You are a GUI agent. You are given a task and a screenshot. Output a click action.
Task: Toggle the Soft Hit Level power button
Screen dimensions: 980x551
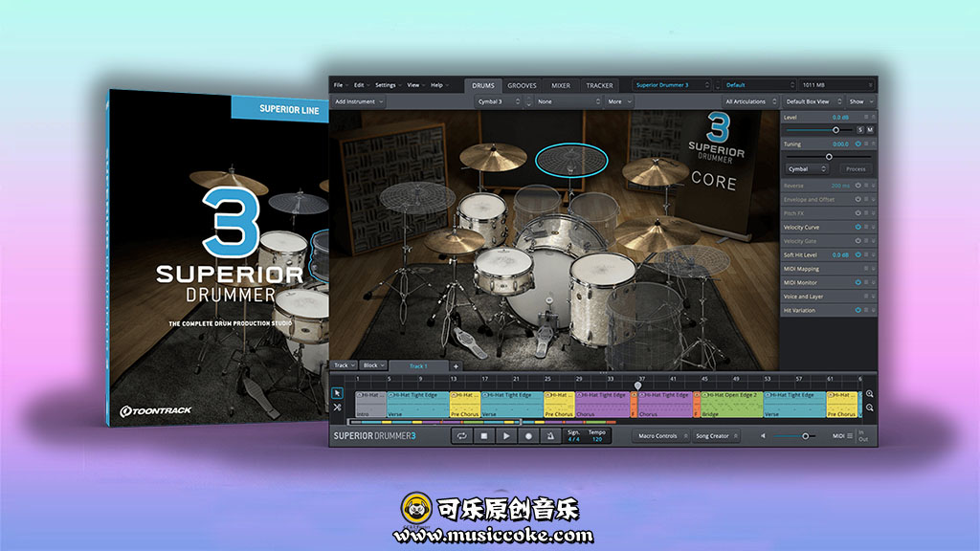point(858,254)
